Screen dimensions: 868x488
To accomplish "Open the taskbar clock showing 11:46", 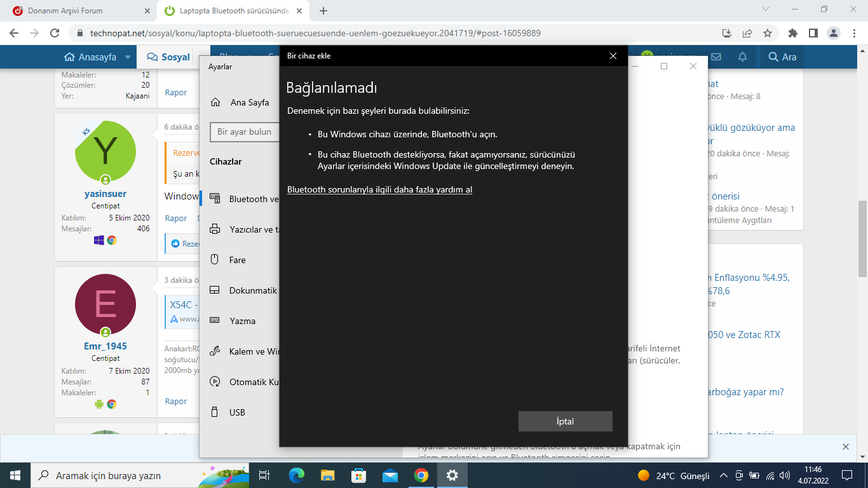I will tap(813, 475).
